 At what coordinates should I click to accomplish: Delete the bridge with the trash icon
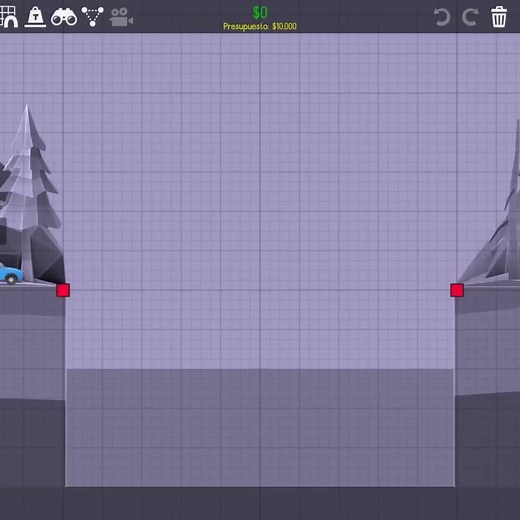(x=499, y=17)
